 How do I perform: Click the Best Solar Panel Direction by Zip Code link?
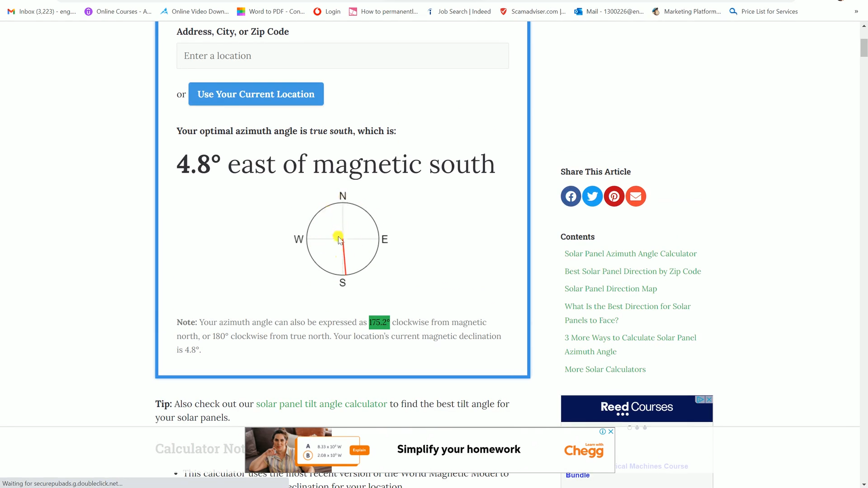(x=633, y=271)
